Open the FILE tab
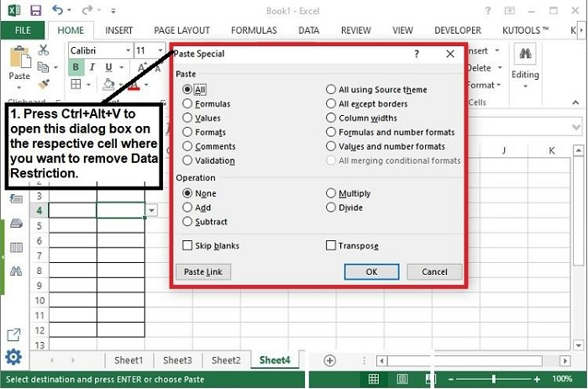Viewport: 588px width, 389px height. [x=23, y=30]
